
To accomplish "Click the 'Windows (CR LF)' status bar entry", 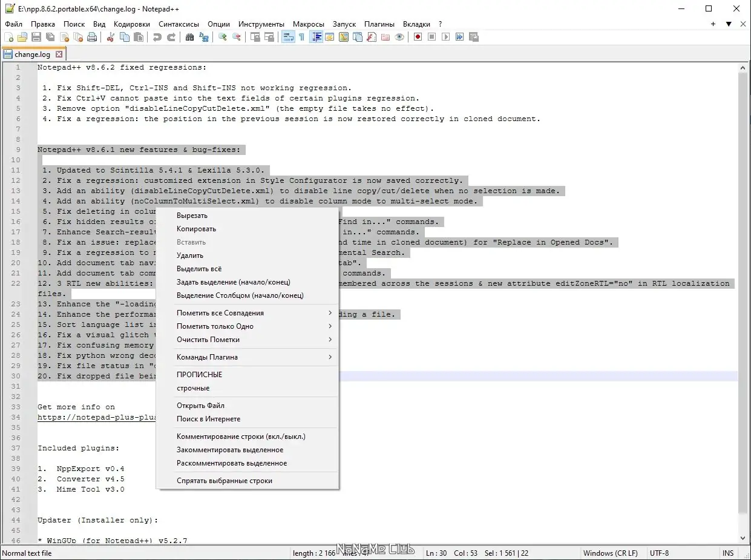I will pyautogui.click(x=610, y=553).
